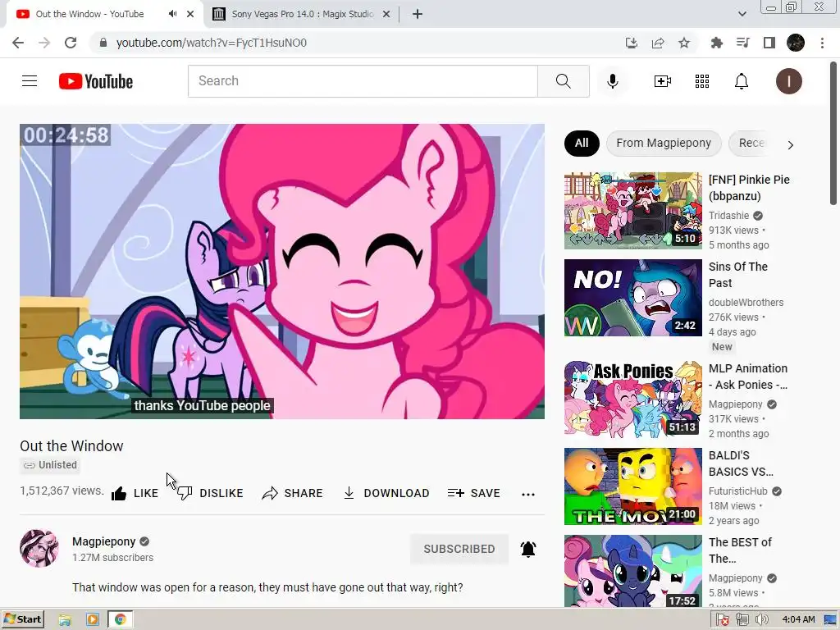Open Chrome profile avatar in toolbar

pyautogui.click(x=796, y=43)
